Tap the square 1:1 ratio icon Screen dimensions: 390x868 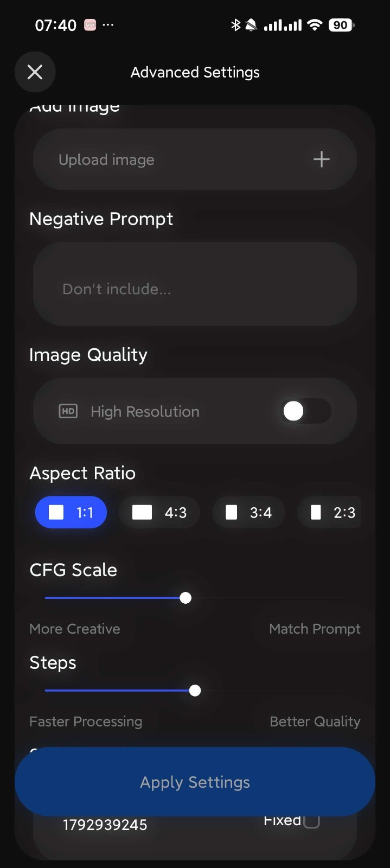point(56,513)
